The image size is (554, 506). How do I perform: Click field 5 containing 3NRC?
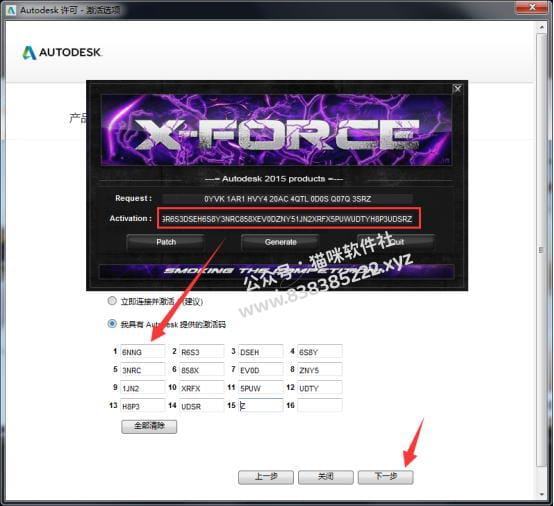pos(142,370)
